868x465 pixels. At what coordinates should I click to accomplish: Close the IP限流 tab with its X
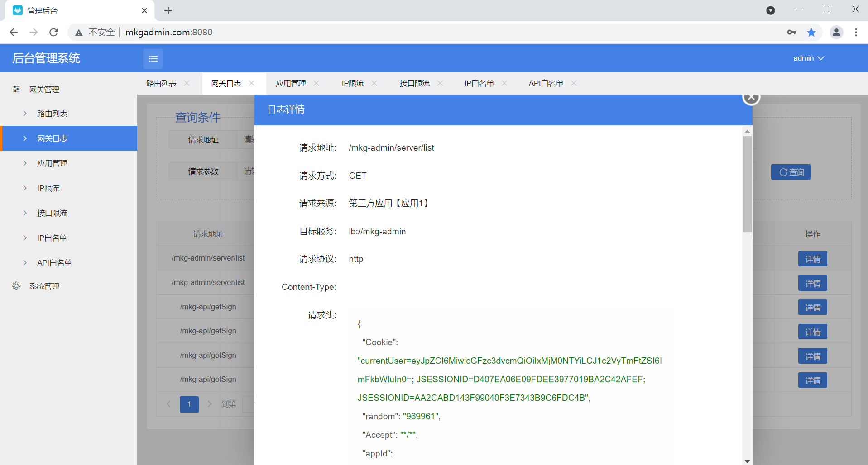374,83
